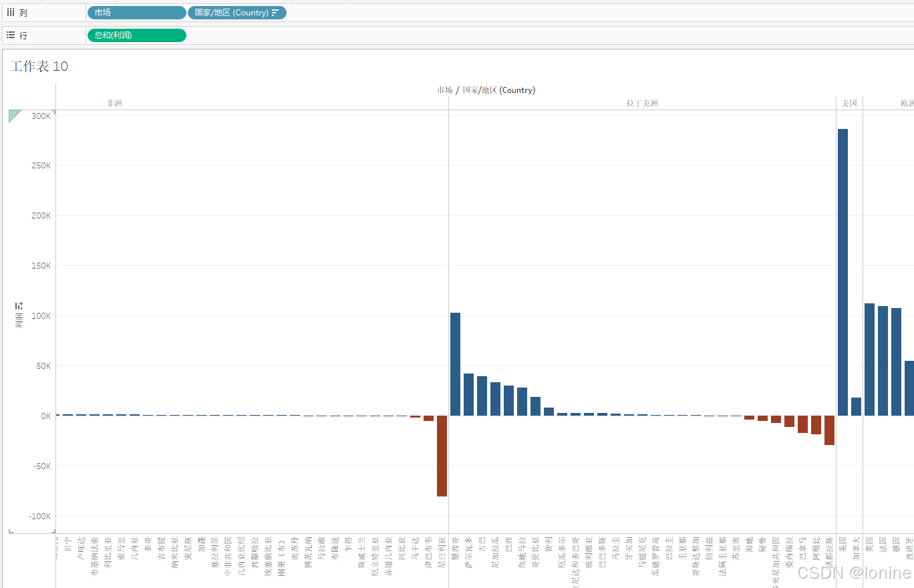The height and width of the screenshot is (588, 914).
Task: Click the 巴拿马 country label
Action: coord(802,548)
